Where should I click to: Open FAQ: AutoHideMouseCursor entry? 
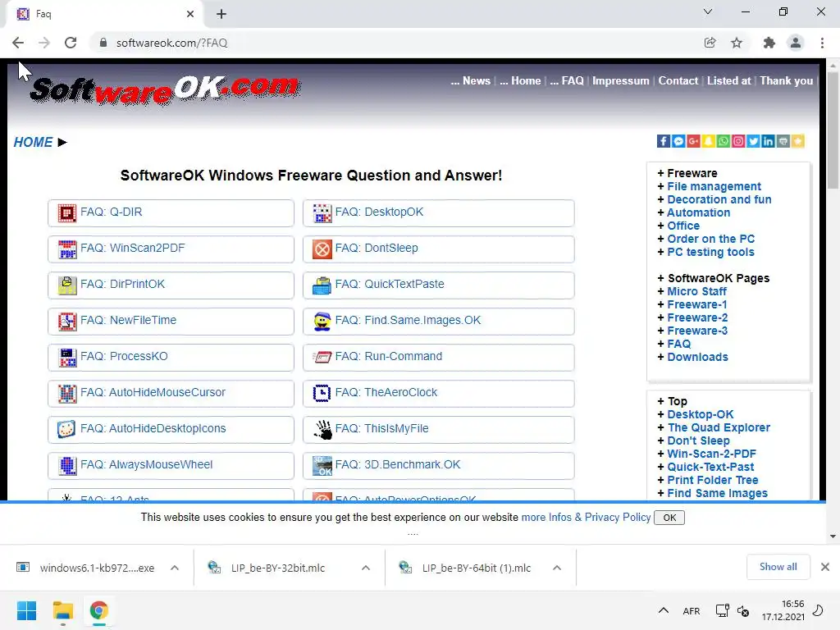tap(171, 393)
